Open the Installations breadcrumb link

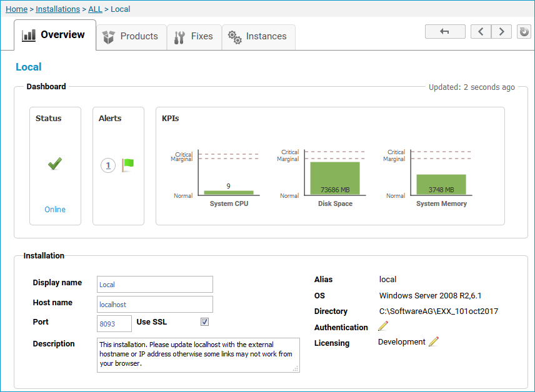(57, 9)
